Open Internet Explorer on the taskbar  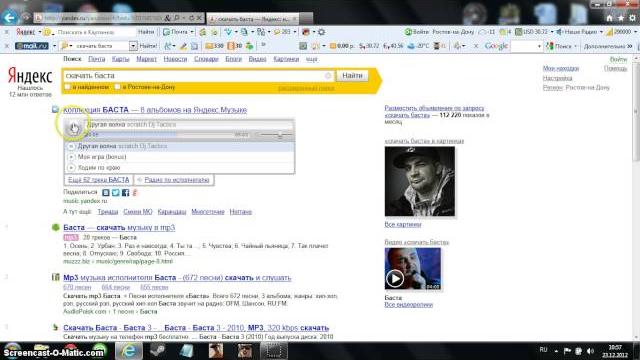[129, 351]
